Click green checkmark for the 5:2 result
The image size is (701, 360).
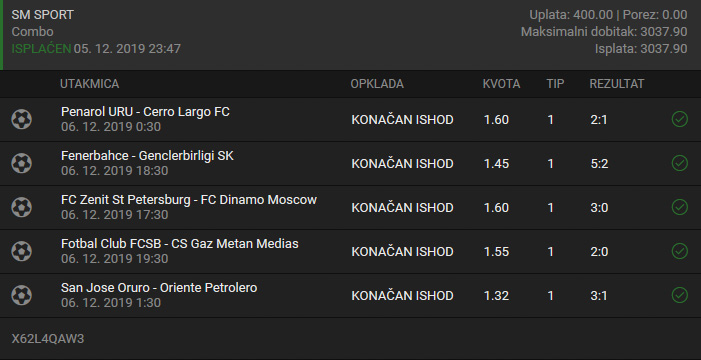pyautogui.click(x=680, y=163)
